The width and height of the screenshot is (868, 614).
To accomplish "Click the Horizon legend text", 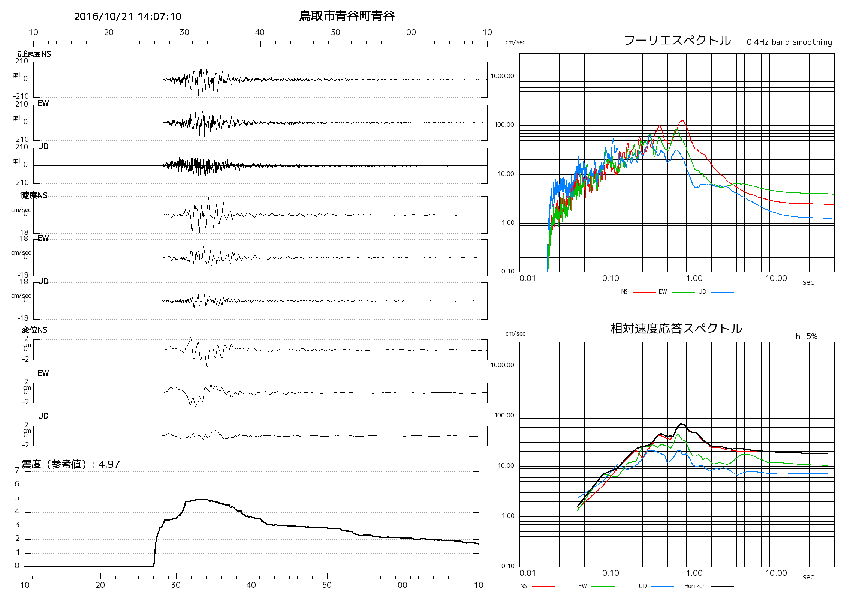I will coord(695,586).
